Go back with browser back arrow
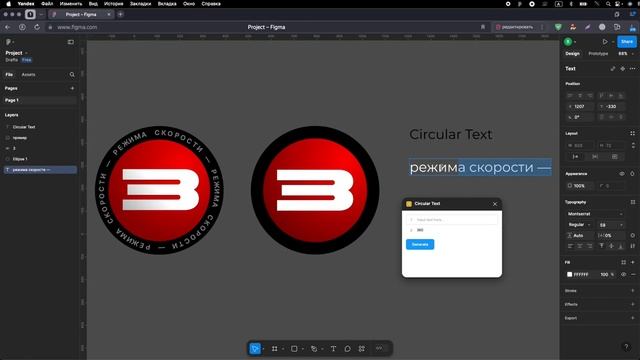Screen dimensions: 640x360 7,27
